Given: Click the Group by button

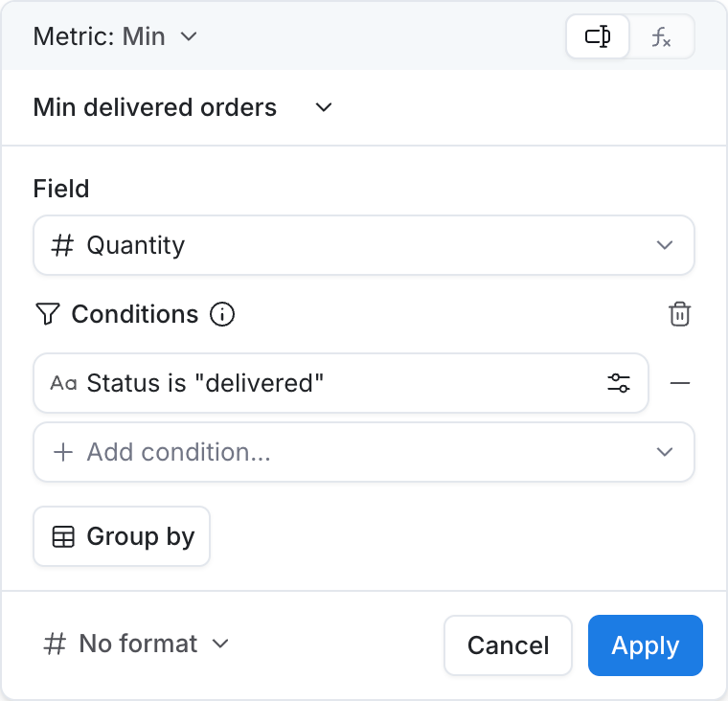Looking at the screenshot, I should (x=122, y=536).
